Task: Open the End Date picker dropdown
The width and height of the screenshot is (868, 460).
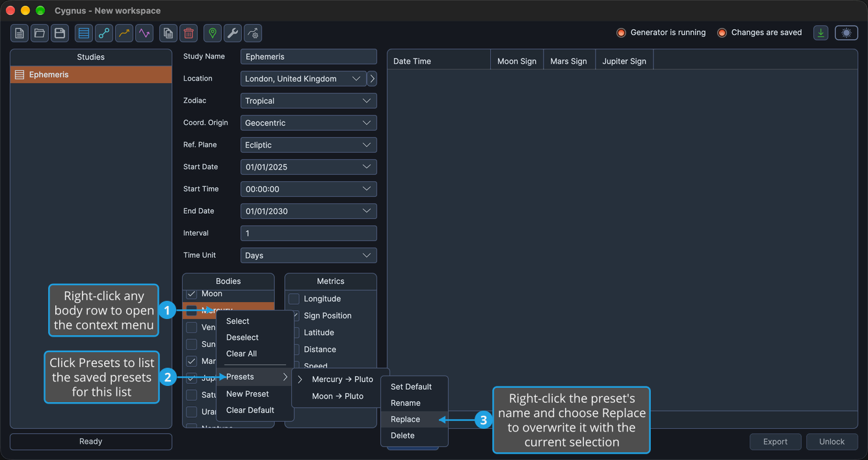Action: [x=308, y=211]
